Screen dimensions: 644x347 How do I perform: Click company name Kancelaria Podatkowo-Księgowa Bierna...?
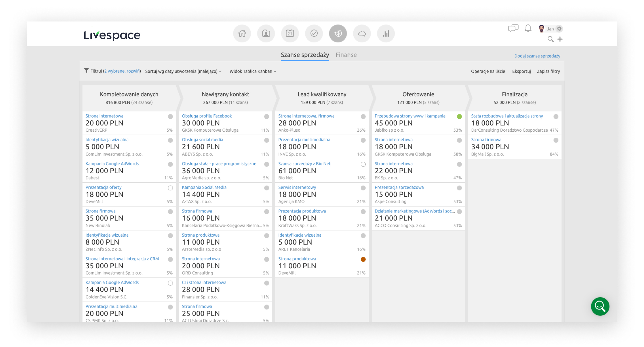point(222,226)
